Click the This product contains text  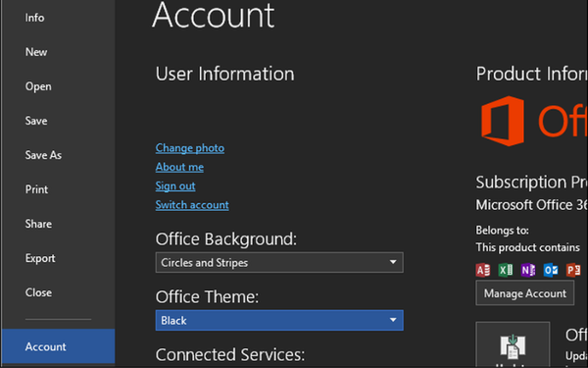tap(527, 247)
